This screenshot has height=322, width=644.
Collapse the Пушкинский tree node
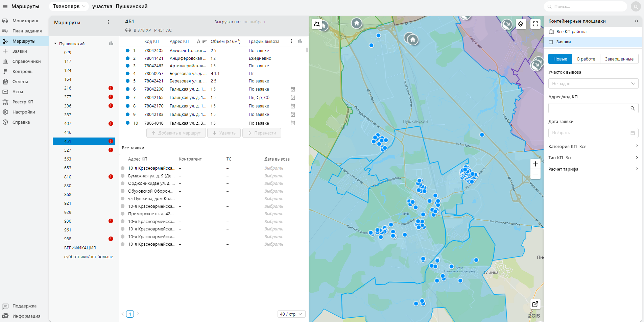[55, 44]
